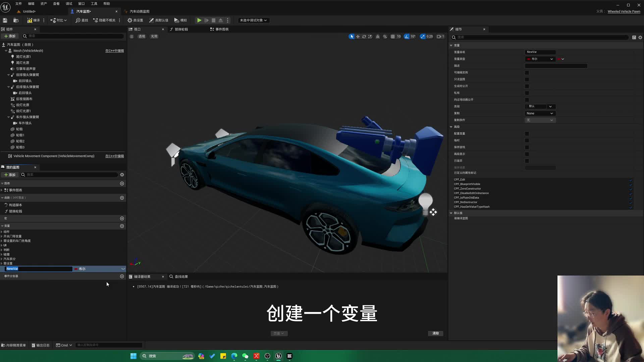The width and height of the screenshot is (644, 362).
Task: Click the red 布尔 type pill beside NewVar
Action: point(76,269)
